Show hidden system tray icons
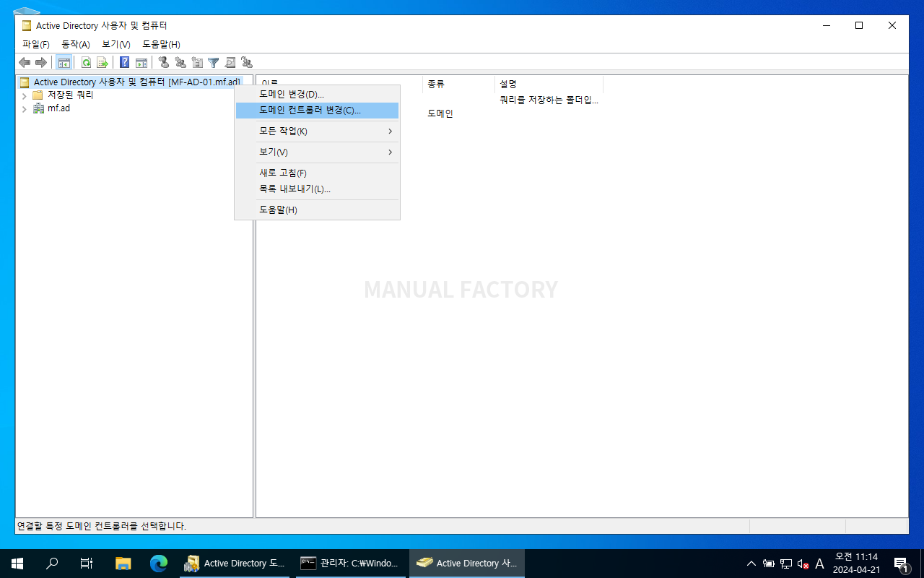Screen dimensions: 924x578 pos(751,564)
